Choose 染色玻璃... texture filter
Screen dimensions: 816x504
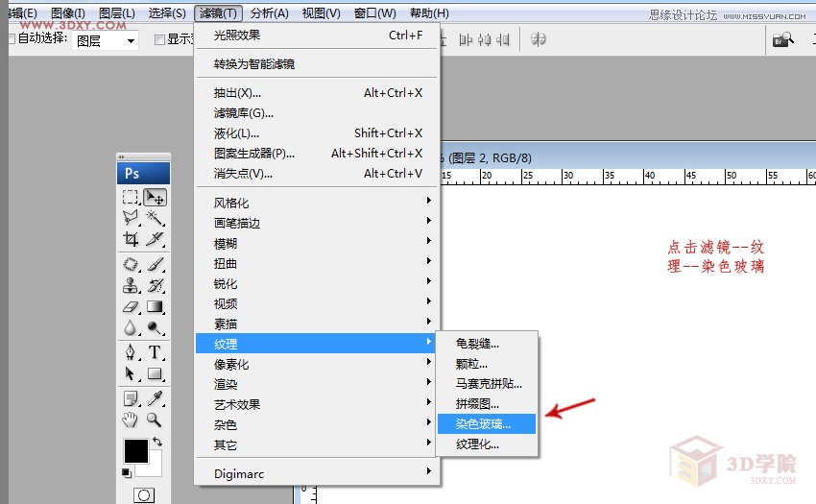[487, 423]
